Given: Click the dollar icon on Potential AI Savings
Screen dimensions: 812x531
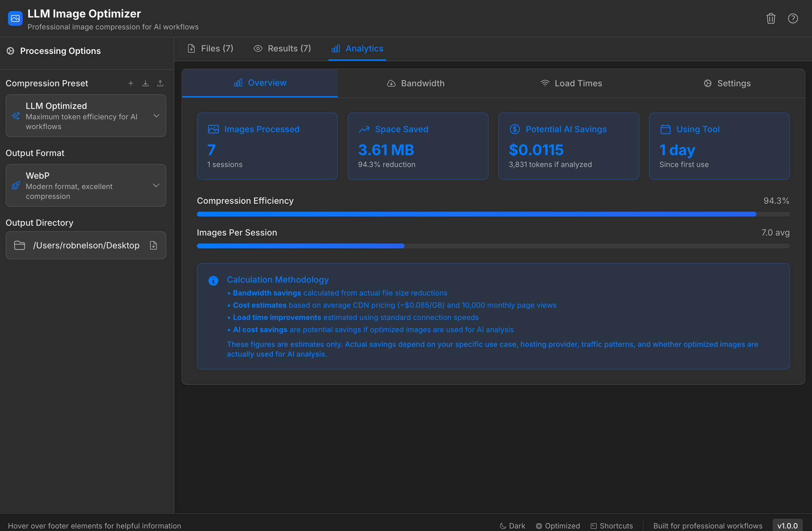Looking at the screenshot, I should pos(515,129).
